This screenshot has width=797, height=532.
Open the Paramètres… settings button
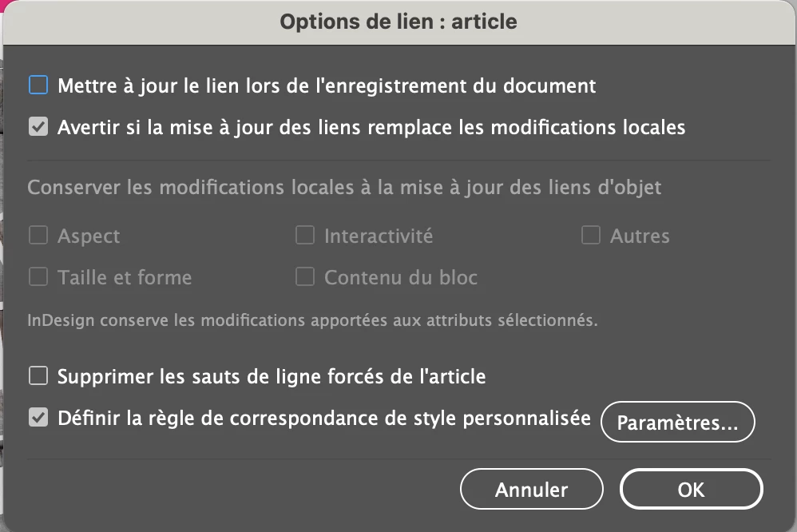click(677, 423)
